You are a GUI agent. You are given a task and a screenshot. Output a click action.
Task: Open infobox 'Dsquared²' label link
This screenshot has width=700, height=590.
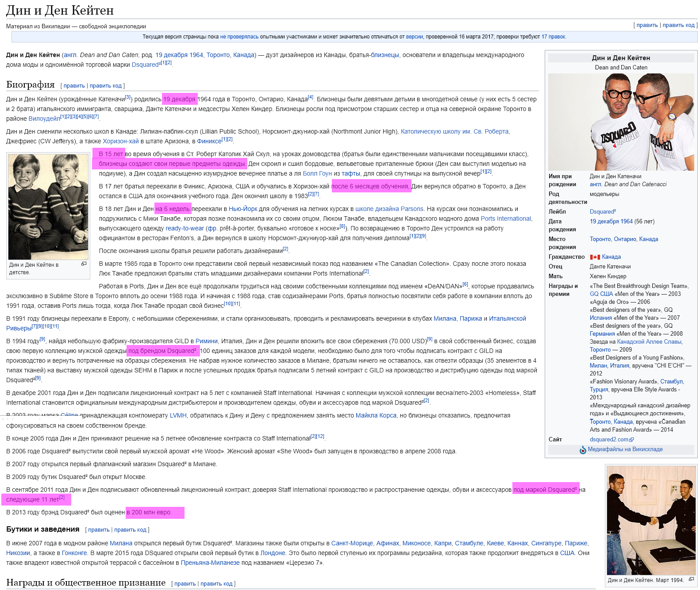[x=603, y=212]
